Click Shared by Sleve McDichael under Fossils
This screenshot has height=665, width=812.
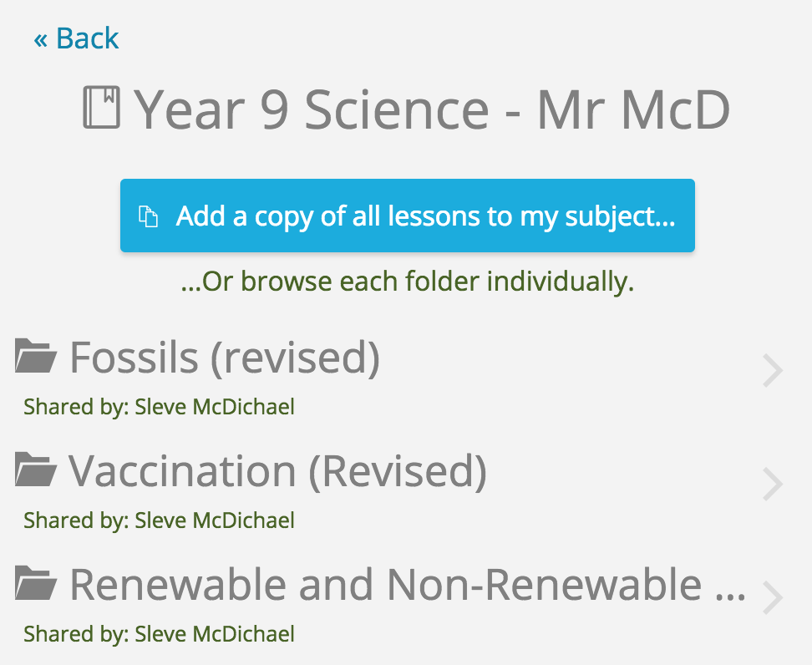pyautogui.click(x=159, y=407)
